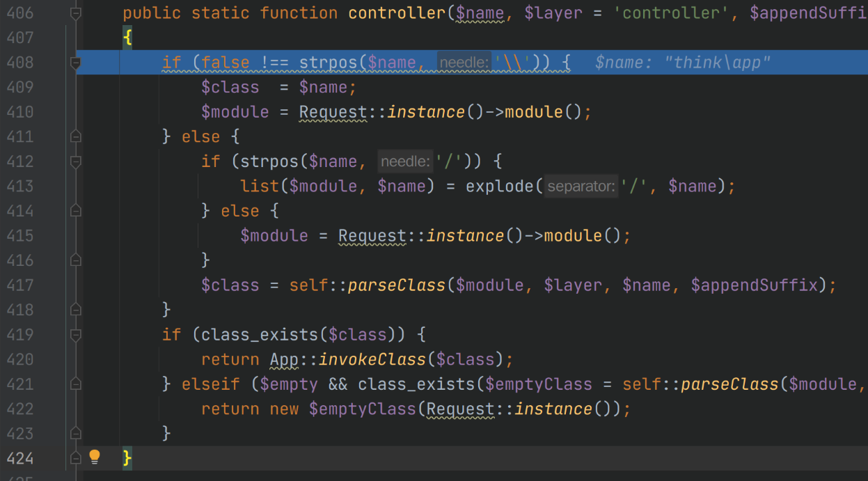The height and width of the screenshot is (481, 868).
Task: Click the function name 'controller' on line 406
Action: [x=397, y=13]
